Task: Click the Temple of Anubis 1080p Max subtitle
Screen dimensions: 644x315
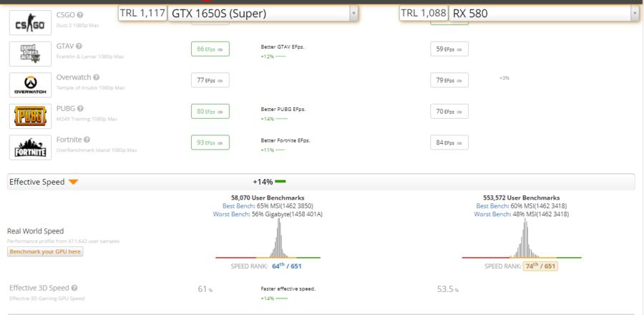Action: pos(90,88)
